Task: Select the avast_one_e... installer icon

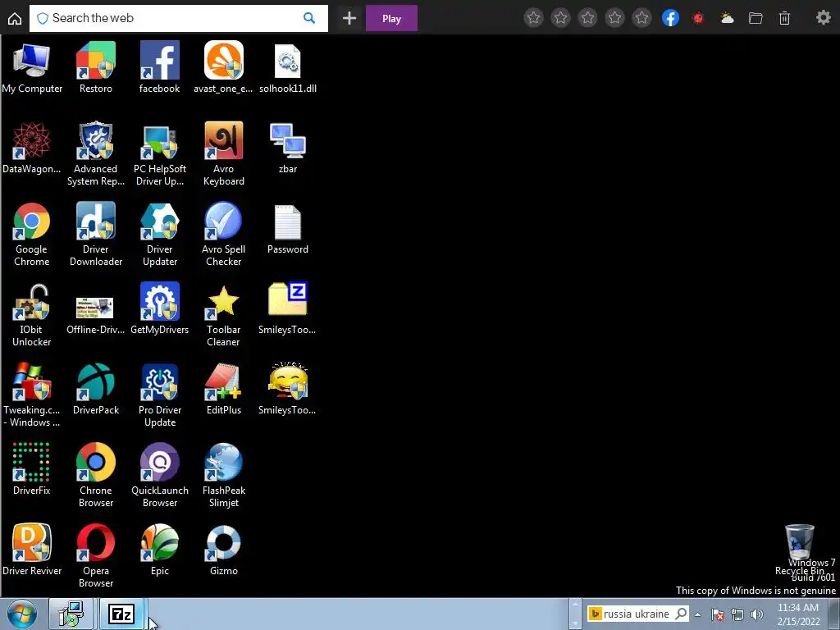Action: (x=223, y=60)
